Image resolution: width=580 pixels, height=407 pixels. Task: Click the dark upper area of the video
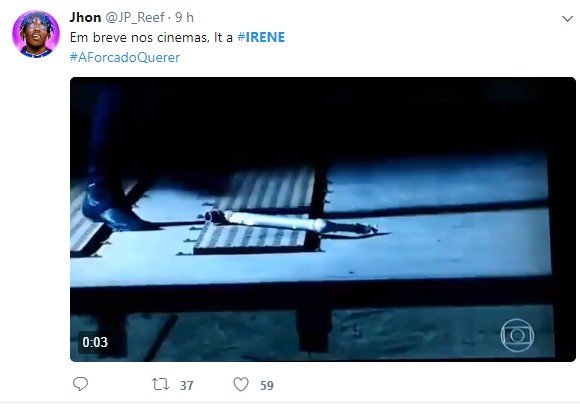[323, 118]
